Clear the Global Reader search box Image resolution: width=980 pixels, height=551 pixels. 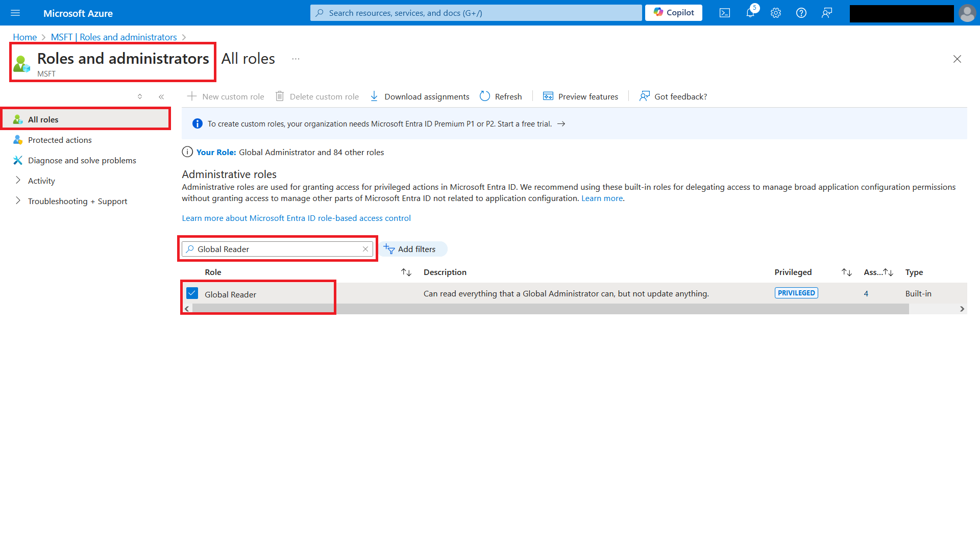tap(365, 249)
